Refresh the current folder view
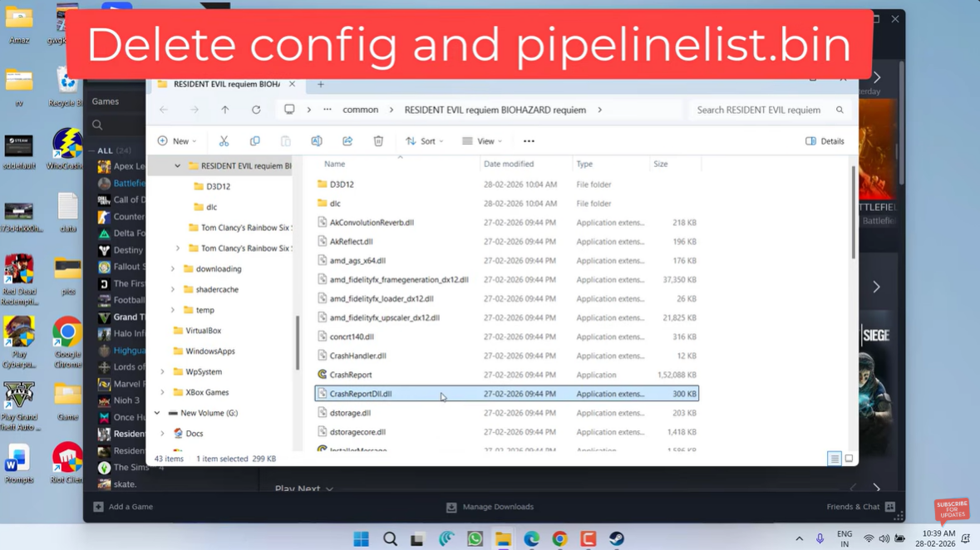 click(256, 110)
